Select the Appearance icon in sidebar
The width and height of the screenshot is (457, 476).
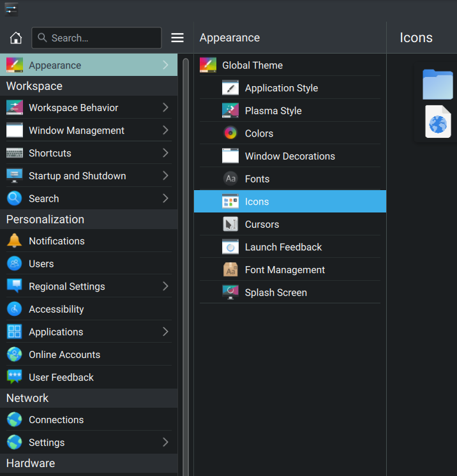pyautogui.click(x=15, y=65)
